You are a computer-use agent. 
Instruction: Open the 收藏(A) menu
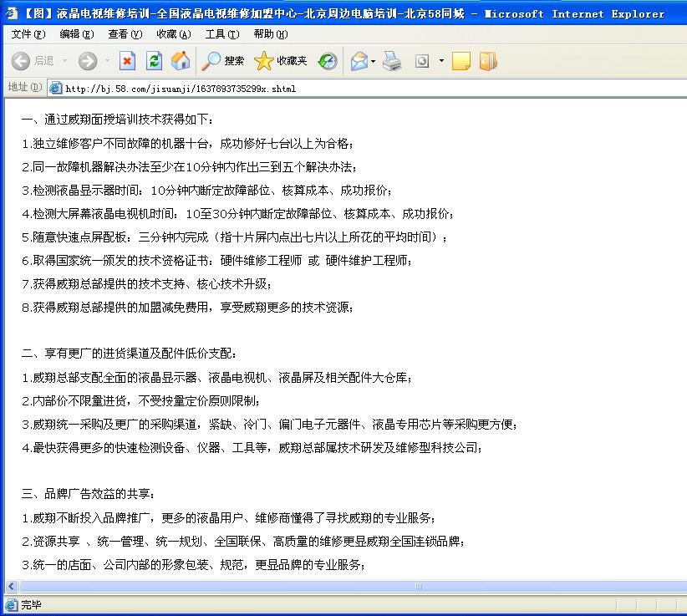coord(173,34)
